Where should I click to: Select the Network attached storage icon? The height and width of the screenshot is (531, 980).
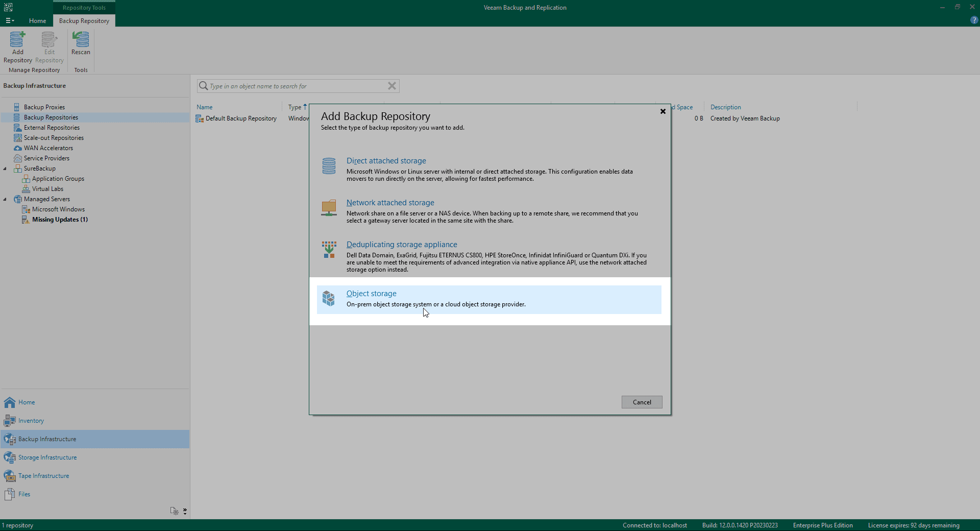tap(329, 208)
